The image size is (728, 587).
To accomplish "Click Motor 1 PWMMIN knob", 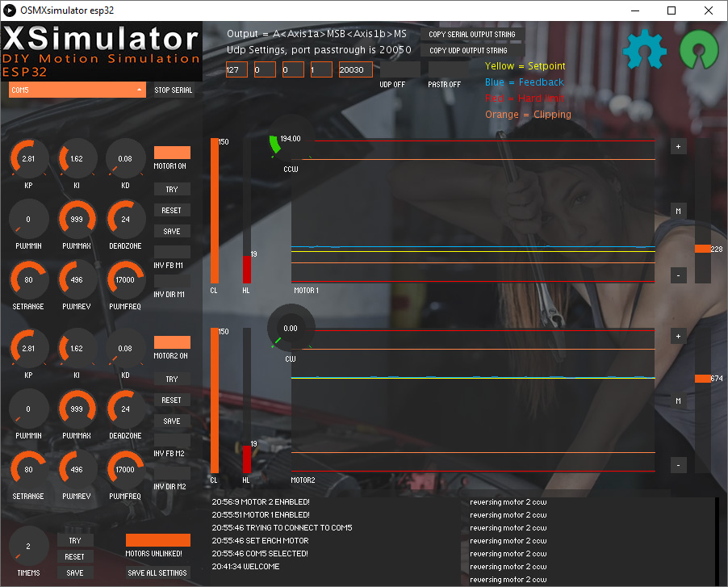I will (x=29, y=219).
